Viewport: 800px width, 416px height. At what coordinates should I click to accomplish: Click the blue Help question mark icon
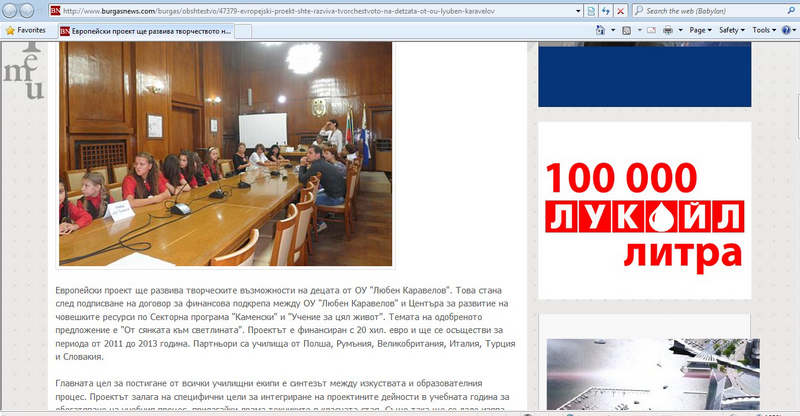[x=786, y=30]
